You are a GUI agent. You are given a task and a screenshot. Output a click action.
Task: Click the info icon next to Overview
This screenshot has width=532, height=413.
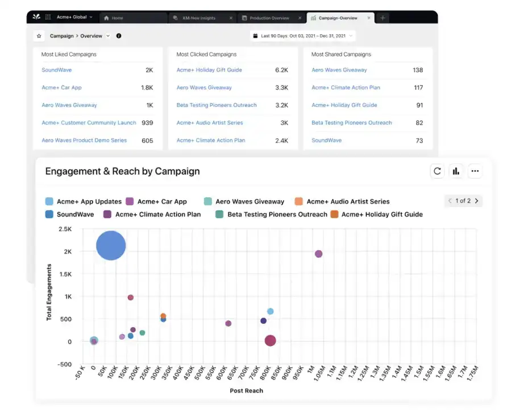(x=118, y=36)
